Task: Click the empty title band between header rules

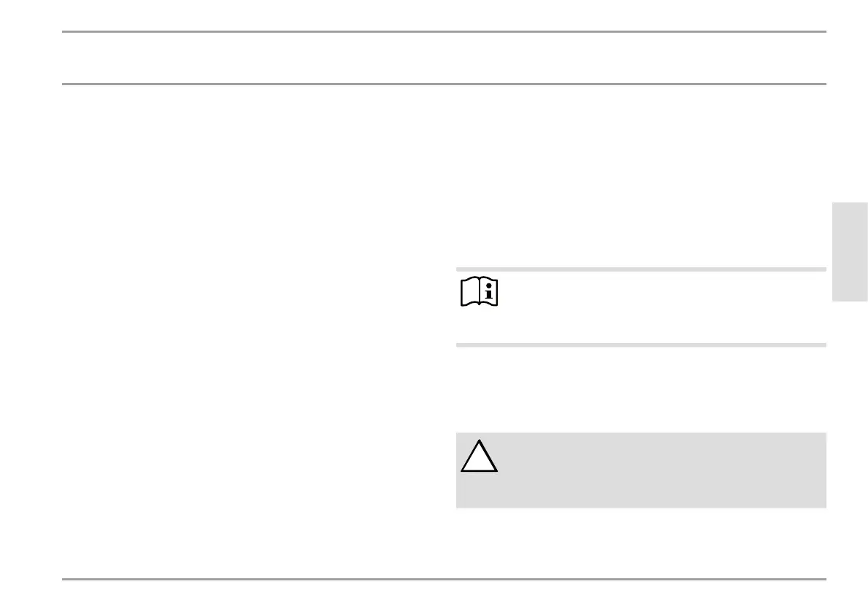Action: point(444,58)
